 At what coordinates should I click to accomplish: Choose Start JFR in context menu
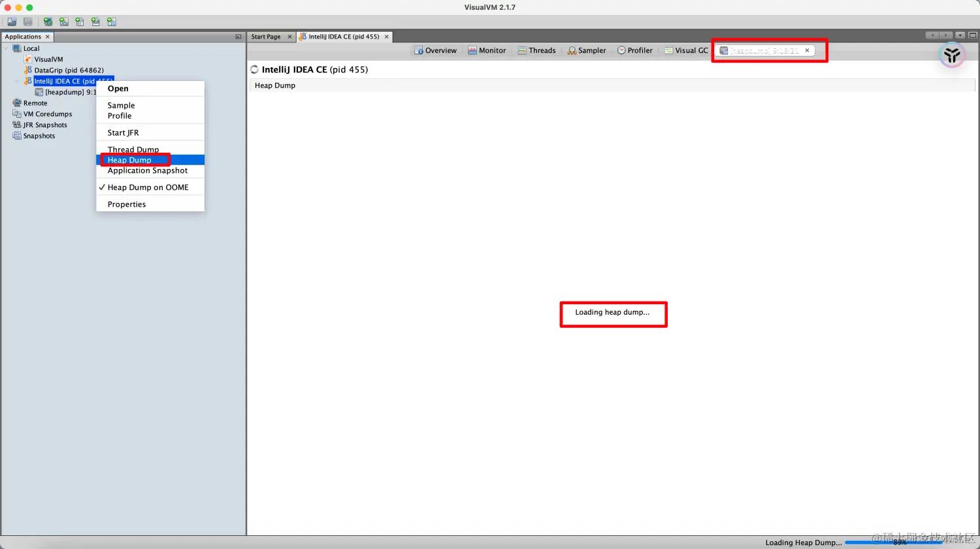[x=150, y=133]
